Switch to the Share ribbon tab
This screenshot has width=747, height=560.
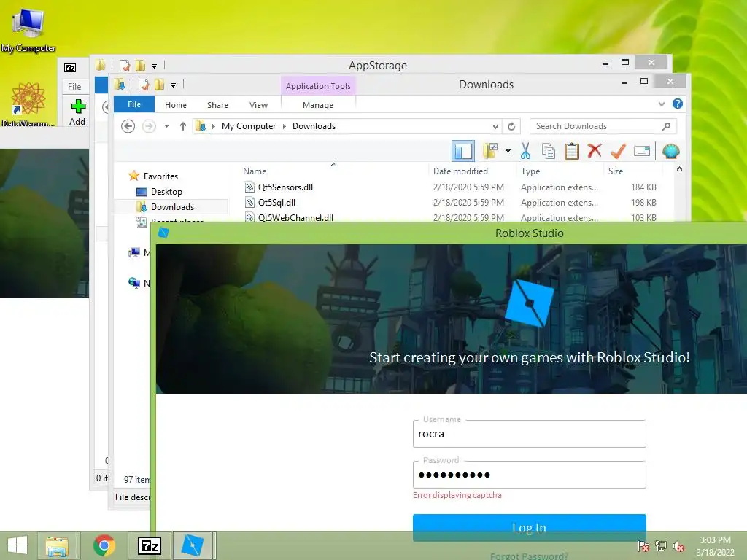(x=217, y=105)
